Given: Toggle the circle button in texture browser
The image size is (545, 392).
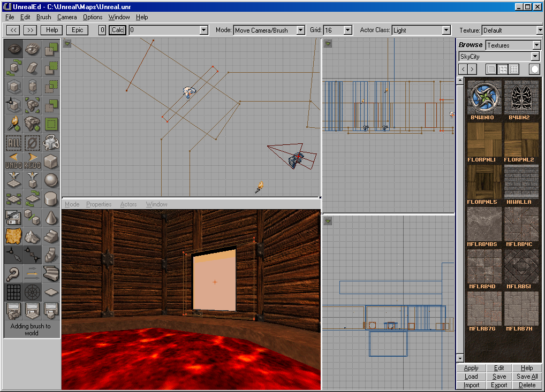Looking at the screenshot, I should [x=535, y=69].
